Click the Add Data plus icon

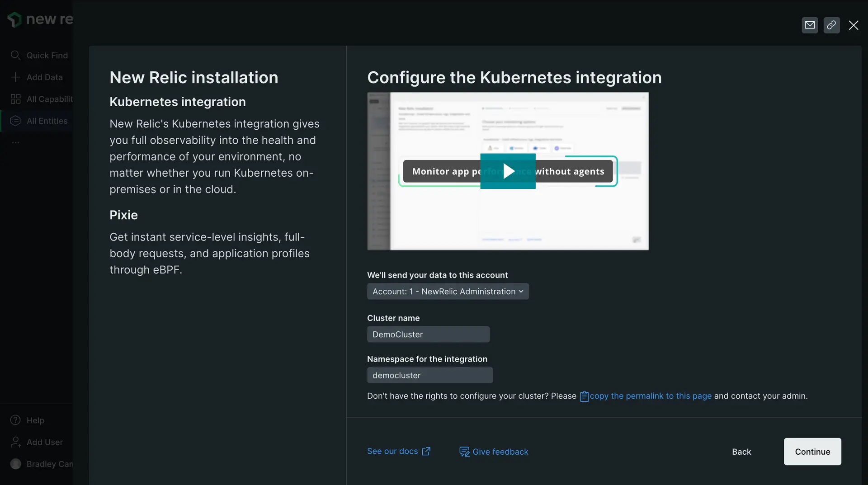pyautogui.click(x=15, y=77)
